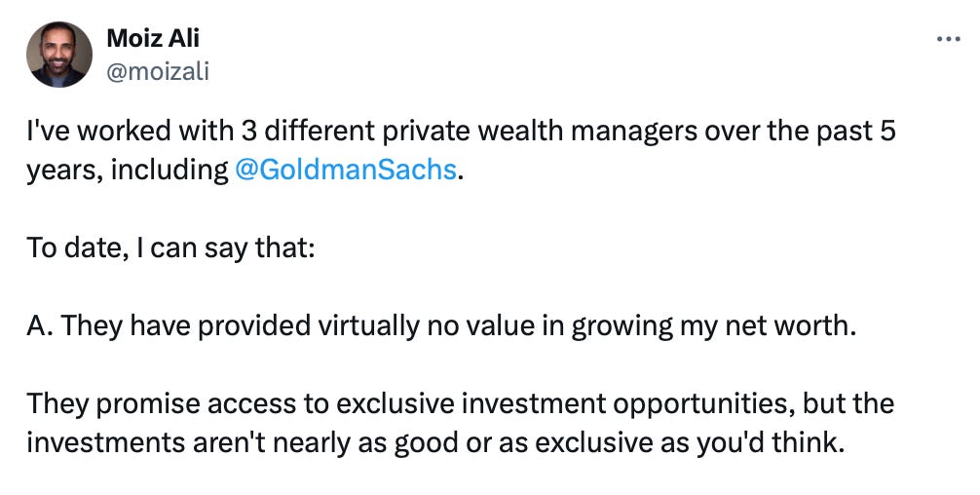Click the line beginning "investments aren't nearly"

coord(435,443)
